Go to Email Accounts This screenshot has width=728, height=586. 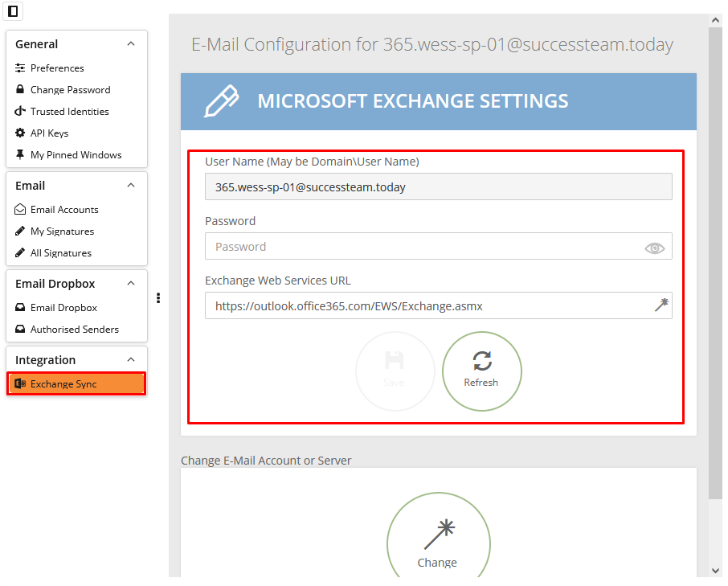64,210
